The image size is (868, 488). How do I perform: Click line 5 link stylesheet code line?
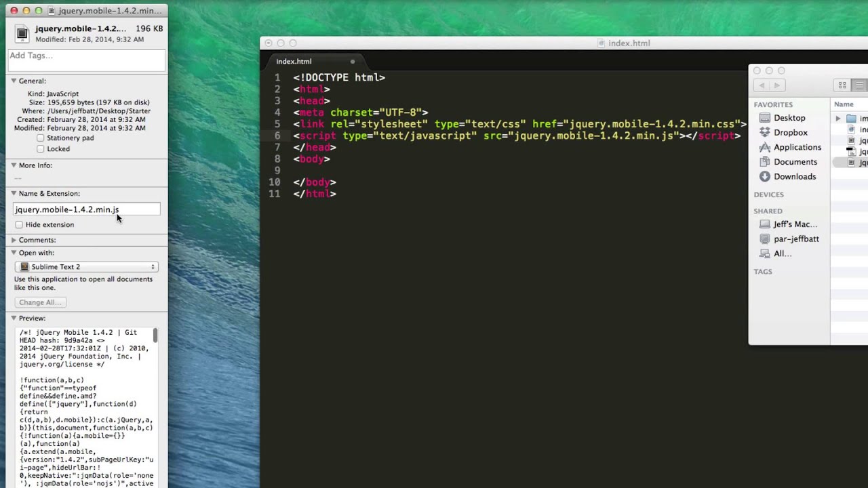519,124
